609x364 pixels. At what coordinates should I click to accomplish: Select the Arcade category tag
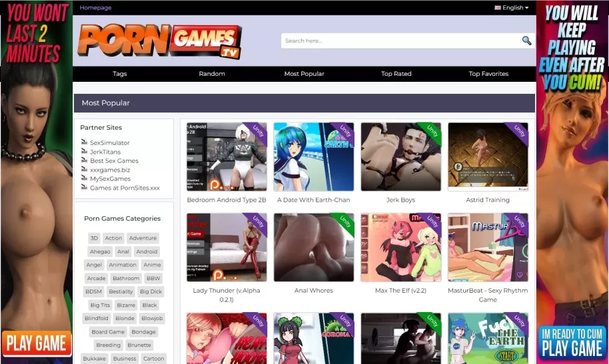tap(97, 278)
